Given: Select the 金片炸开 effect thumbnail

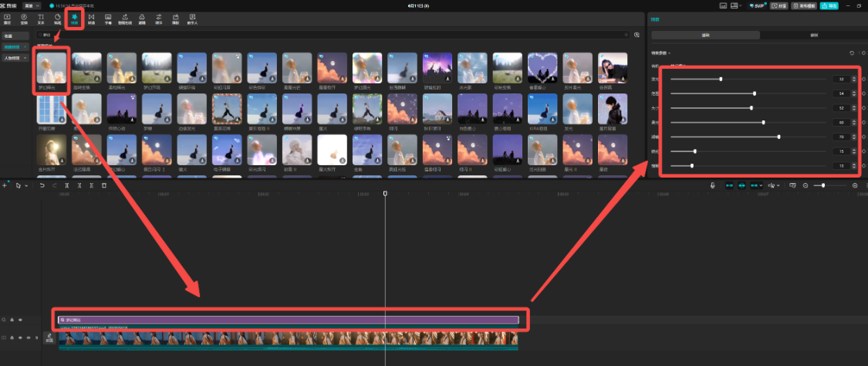Looking at the screenshot, I should [52, 150].
